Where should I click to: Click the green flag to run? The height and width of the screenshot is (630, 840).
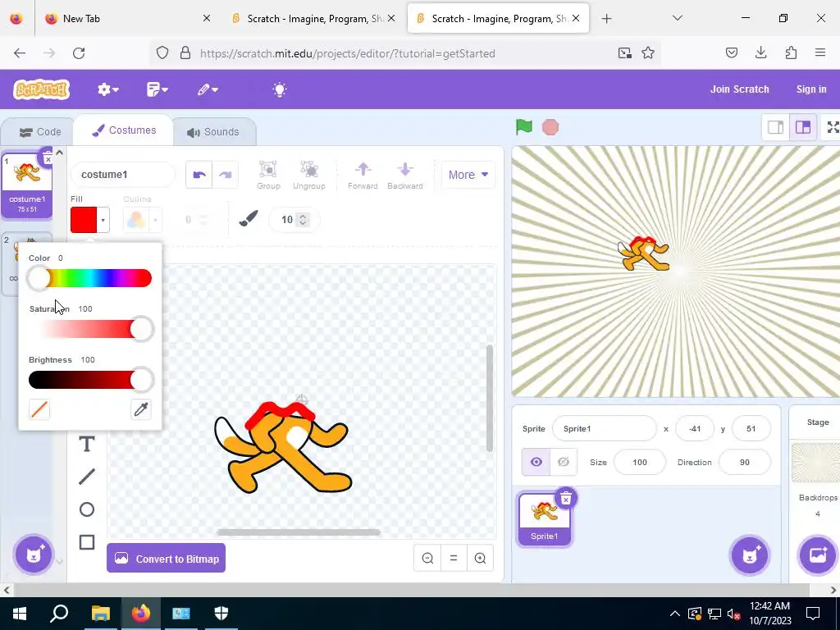(524, 127)
